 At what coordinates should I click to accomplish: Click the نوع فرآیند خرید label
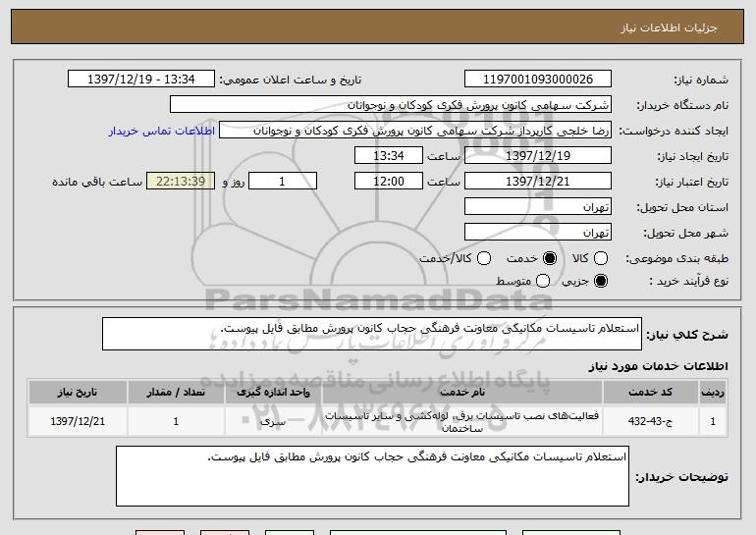689,281
